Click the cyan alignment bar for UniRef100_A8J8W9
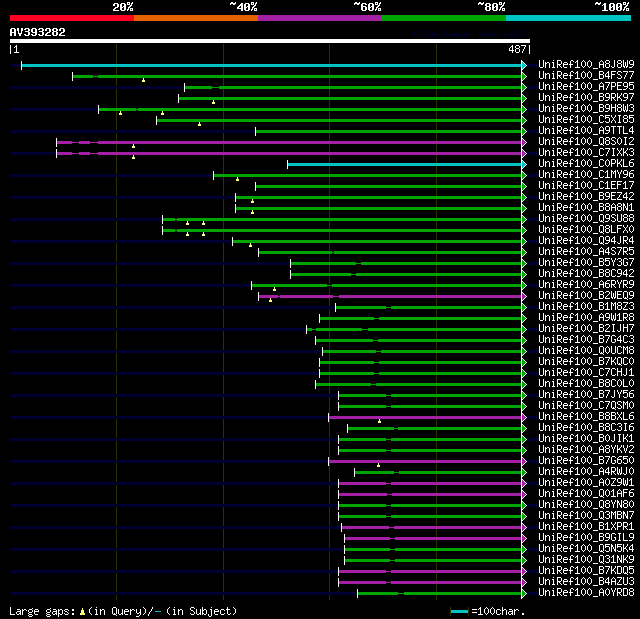The image size is (640, 619). point(271,65)
